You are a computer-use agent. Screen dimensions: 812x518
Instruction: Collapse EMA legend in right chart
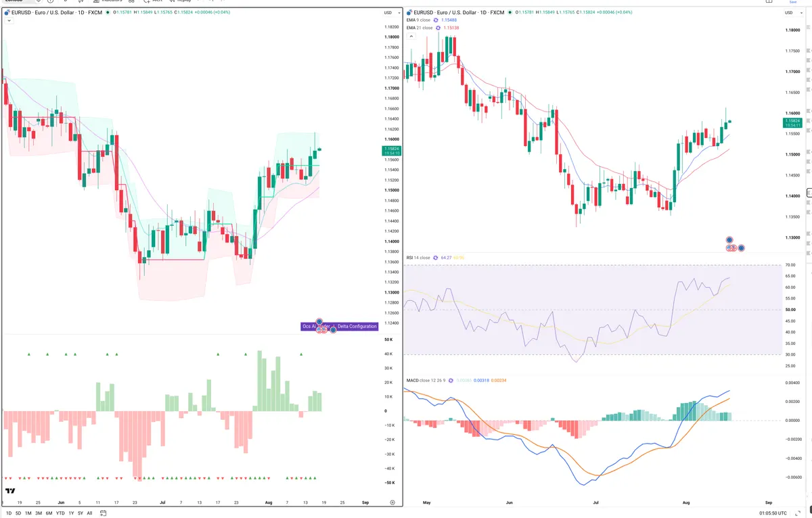(411, 37)
